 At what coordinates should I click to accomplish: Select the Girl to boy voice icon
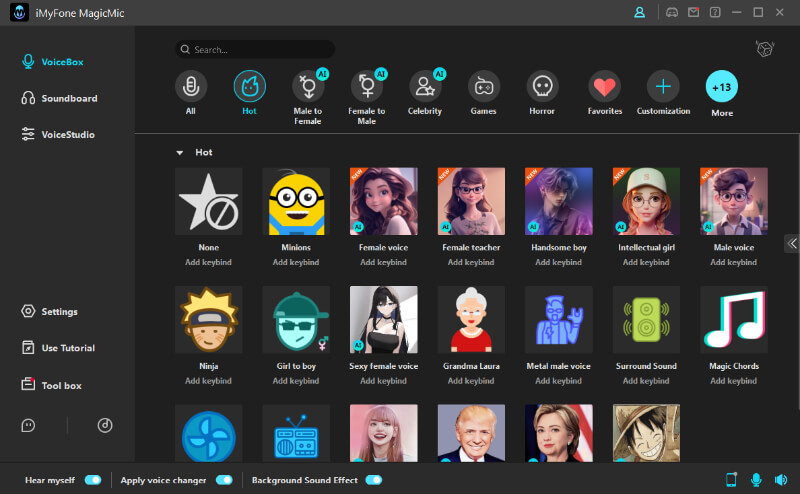(296, 320)
